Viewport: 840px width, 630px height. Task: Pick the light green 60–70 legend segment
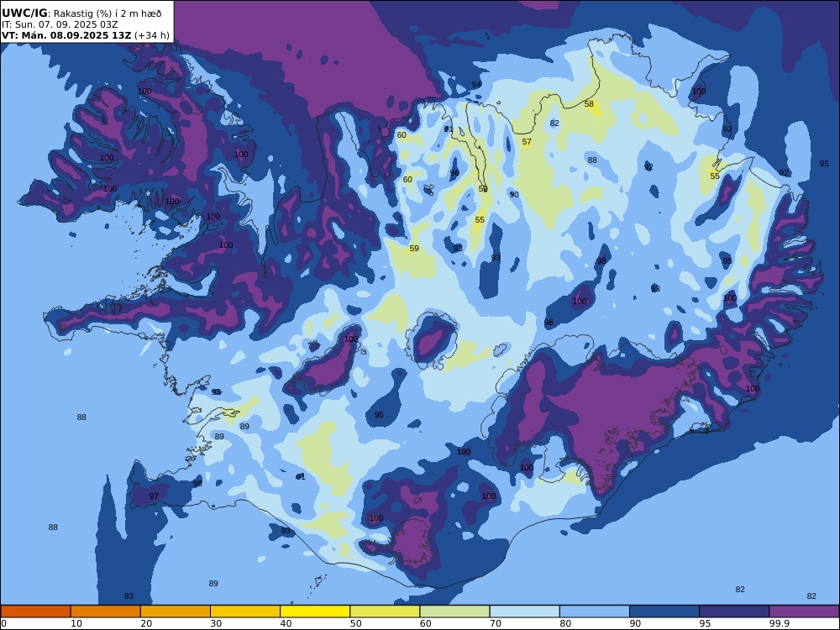point(454,612)
